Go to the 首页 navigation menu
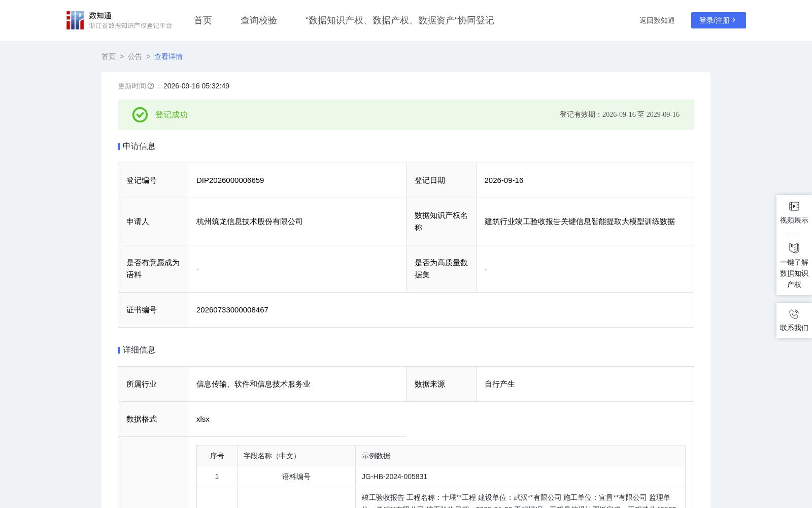812x508 pixels. click(x=203, y=20)
